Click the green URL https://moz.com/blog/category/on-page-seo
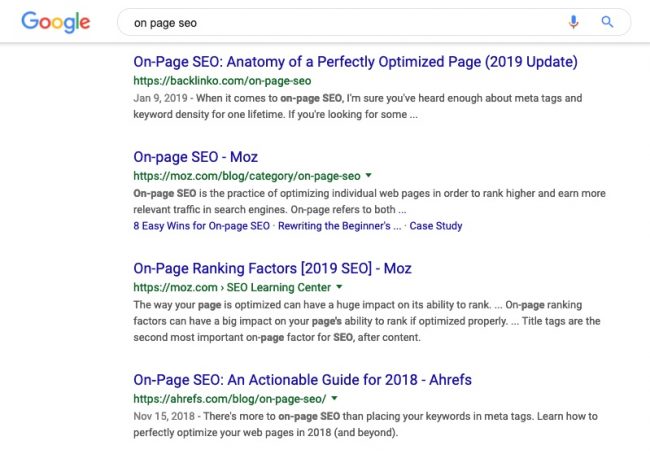Image resolution: width=650 pixels, height=454 pixels. pos(247,176)
